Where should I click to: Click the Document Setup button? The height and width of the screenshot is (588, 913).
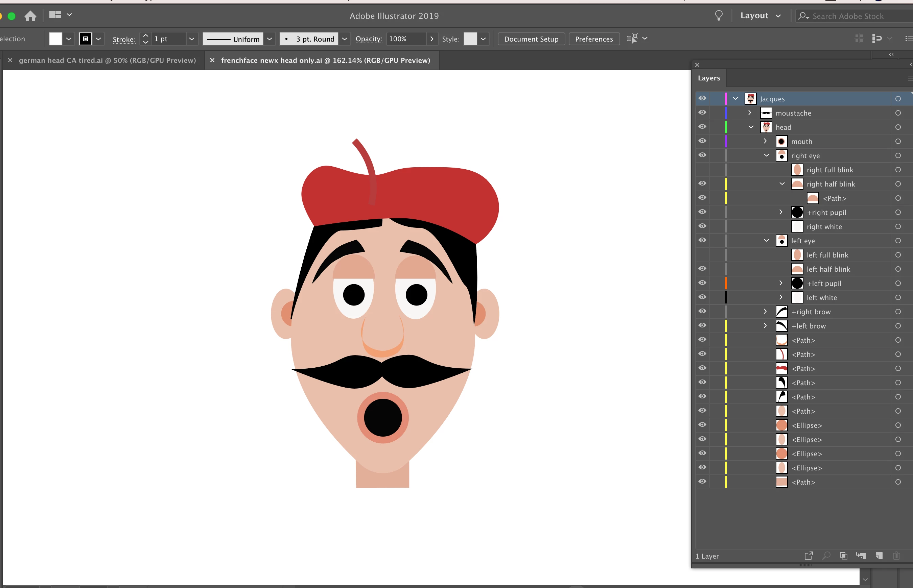[x=531, y=39]
